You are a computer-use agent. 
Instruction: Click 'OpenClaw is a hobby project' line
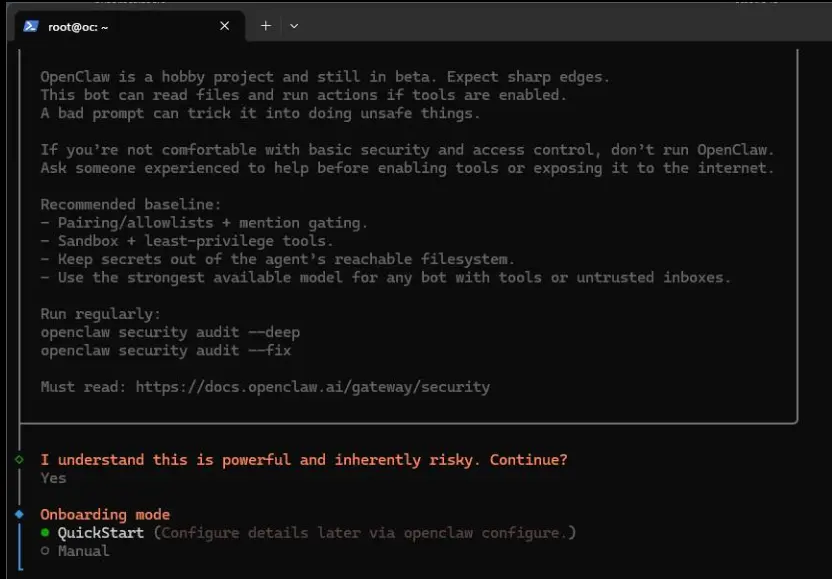pos(325,77)
